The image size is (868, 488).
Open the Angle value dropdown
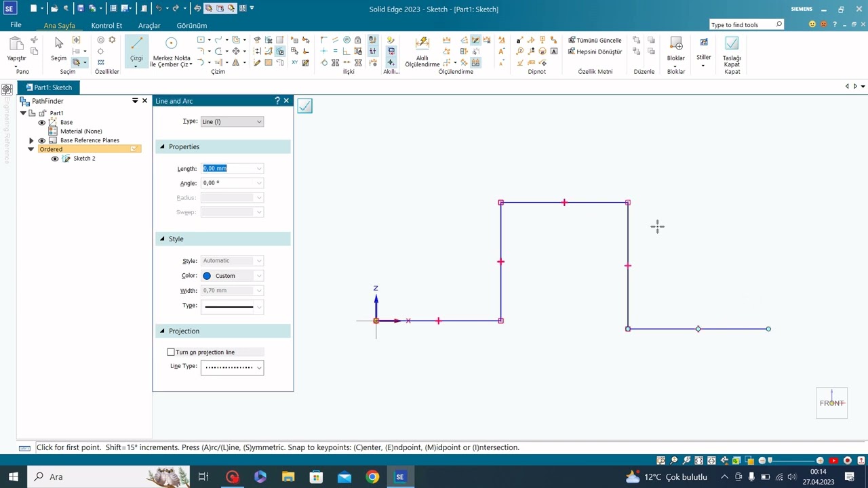[x=258, y=183]
